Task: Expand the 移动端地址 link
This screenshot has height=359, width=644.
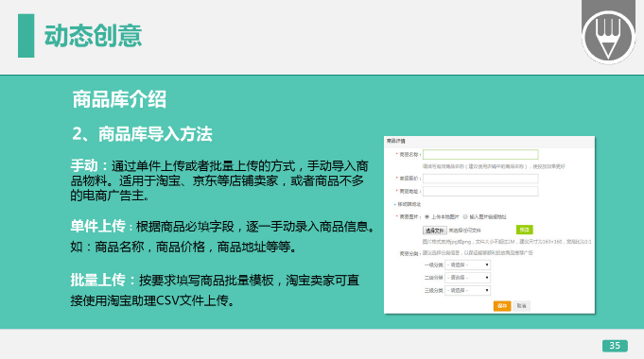Action: pyautogui.click(x=409, y=204)
